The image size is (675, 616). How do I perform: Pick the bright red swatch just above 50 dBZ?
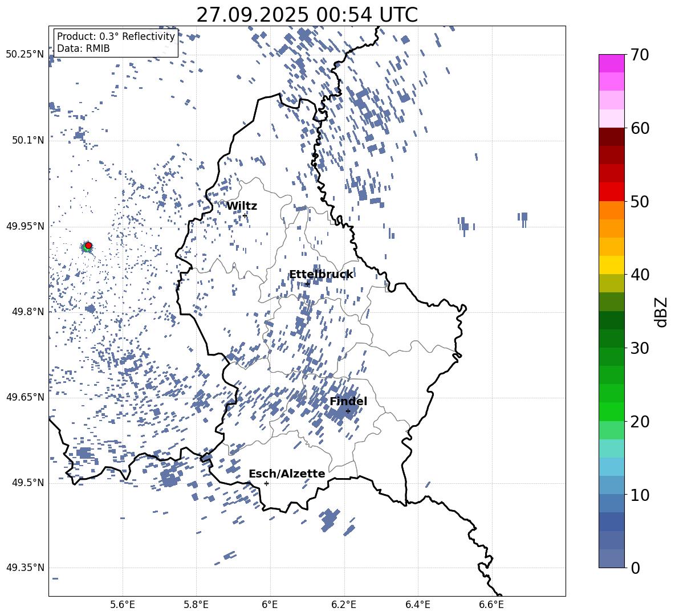[611, 191]
